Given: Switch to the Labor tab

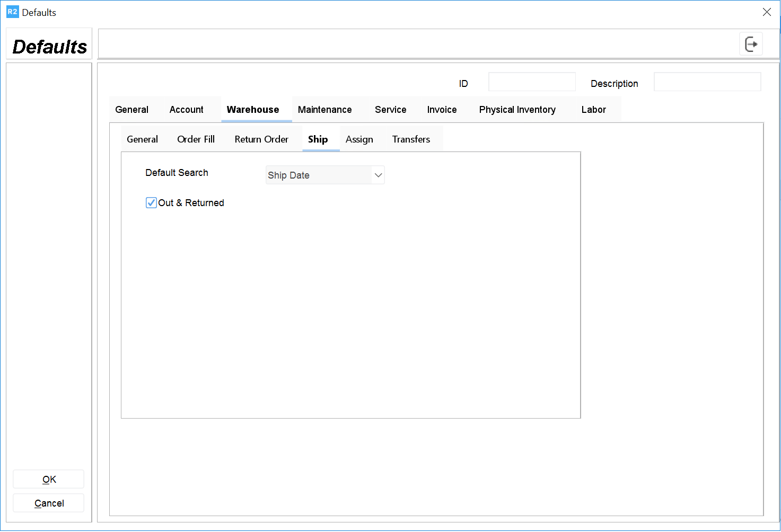Looking at the screenshot, I should pyautogui.click(x=593, y=110).
